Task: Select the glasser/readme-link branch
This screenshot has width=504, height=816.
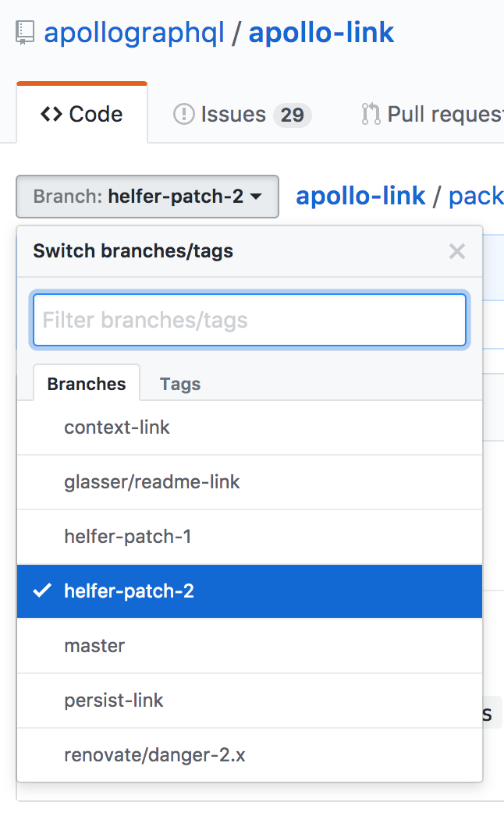Action: tap(152, 481)
